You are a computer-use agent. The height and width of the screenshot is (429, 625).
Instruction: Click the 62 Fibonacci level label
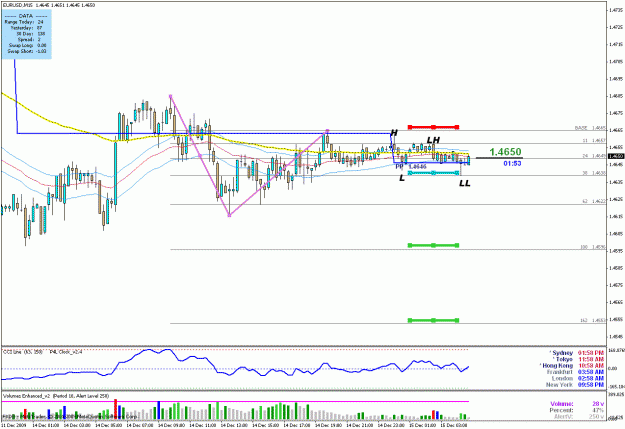(594, 201)
